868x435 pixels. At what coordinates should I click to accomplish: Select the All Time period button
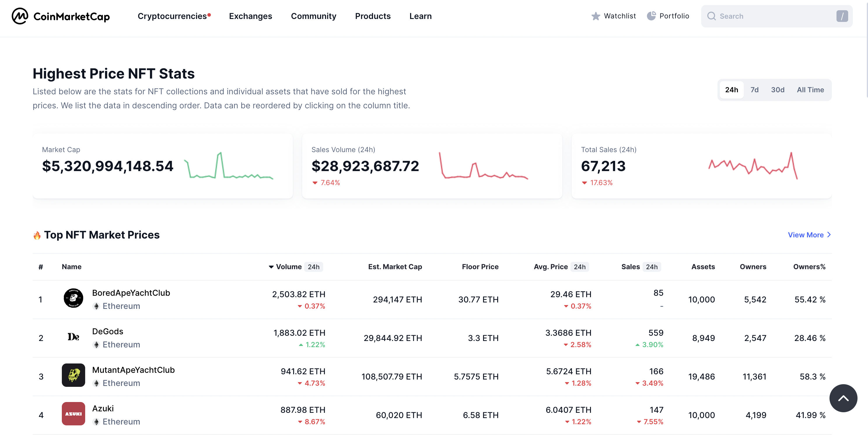click(x=810, y=89)
